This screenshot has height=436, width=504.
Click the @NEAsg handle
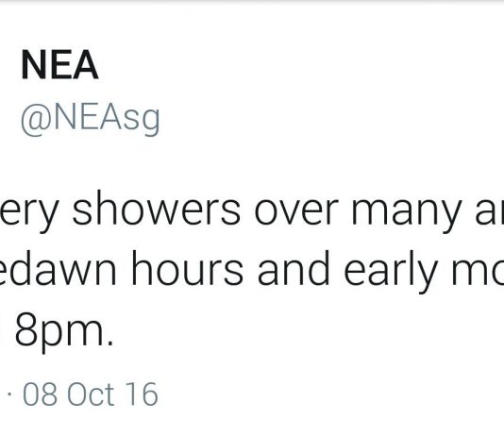click(90, 120)
